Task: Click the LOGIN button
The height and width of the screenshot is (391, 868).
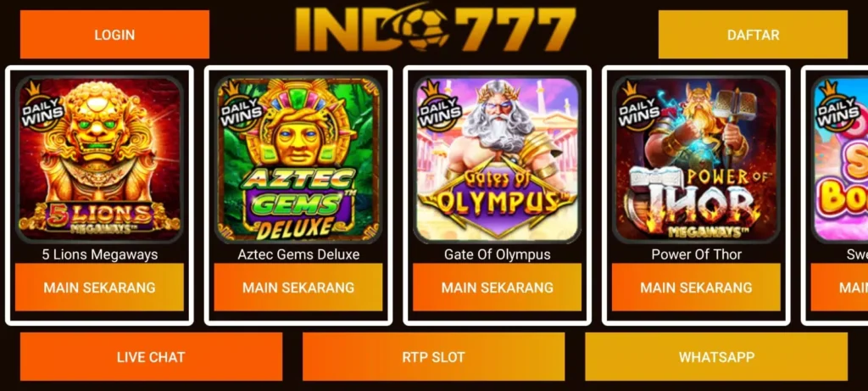Action: tap(114, 34)
